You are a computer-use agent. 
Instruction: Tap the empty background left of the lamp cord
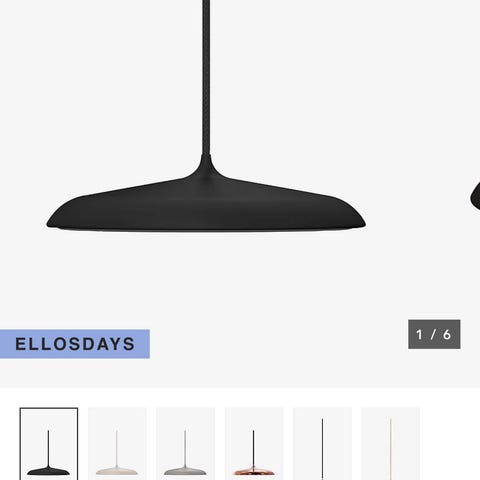100,83
